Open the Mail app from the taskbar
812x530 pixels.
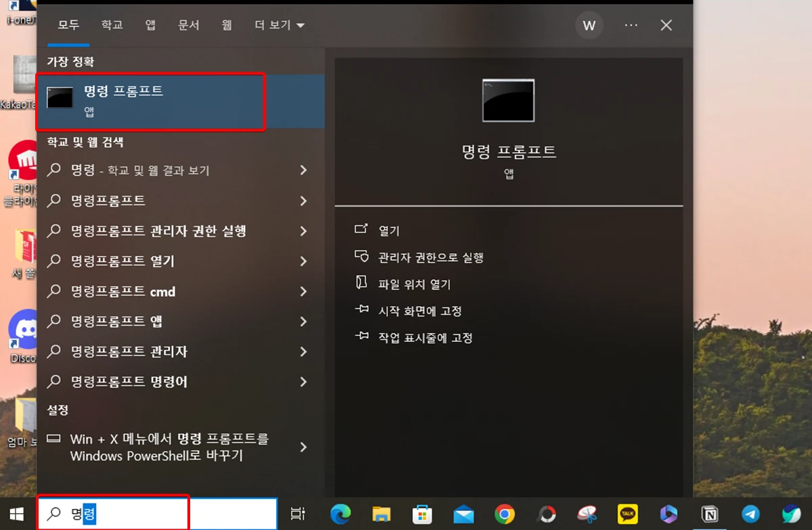[464, 514]
